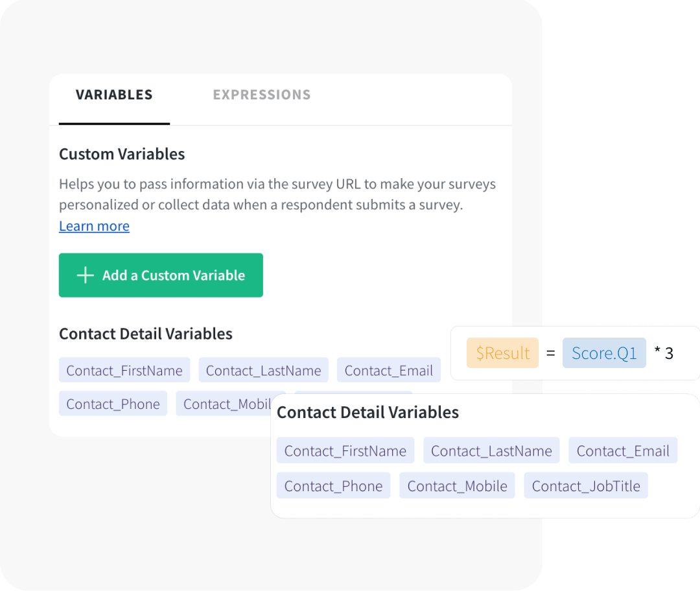Click Contact_Phone chip in the main Variables panel
The image size is (700, 591).
(x=113, y=404)
